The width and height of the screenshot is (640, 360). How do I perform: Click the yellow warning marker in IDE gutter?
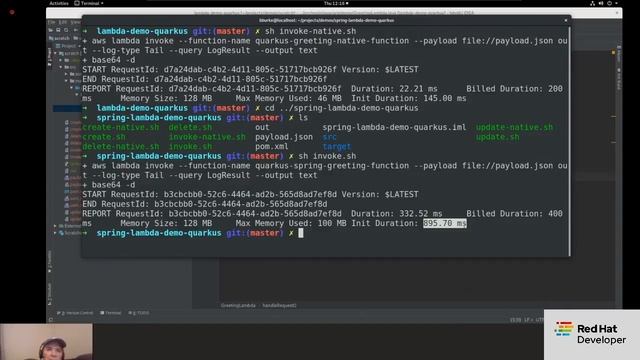613,53
